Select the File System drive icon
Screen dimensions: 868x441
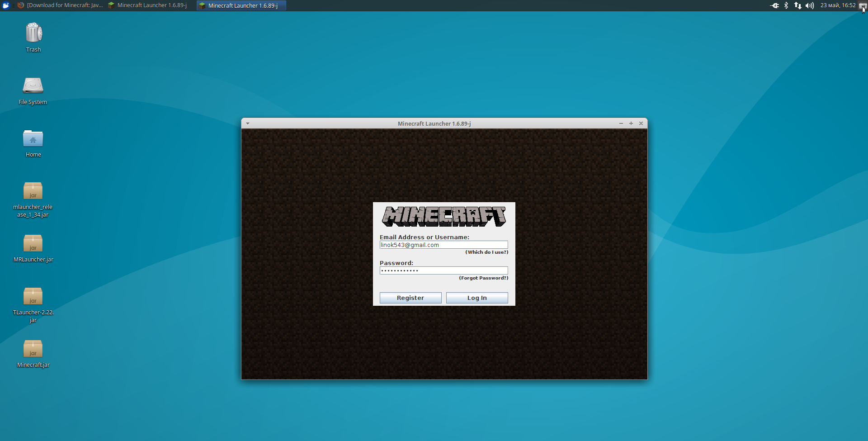[x=33, y=85]
